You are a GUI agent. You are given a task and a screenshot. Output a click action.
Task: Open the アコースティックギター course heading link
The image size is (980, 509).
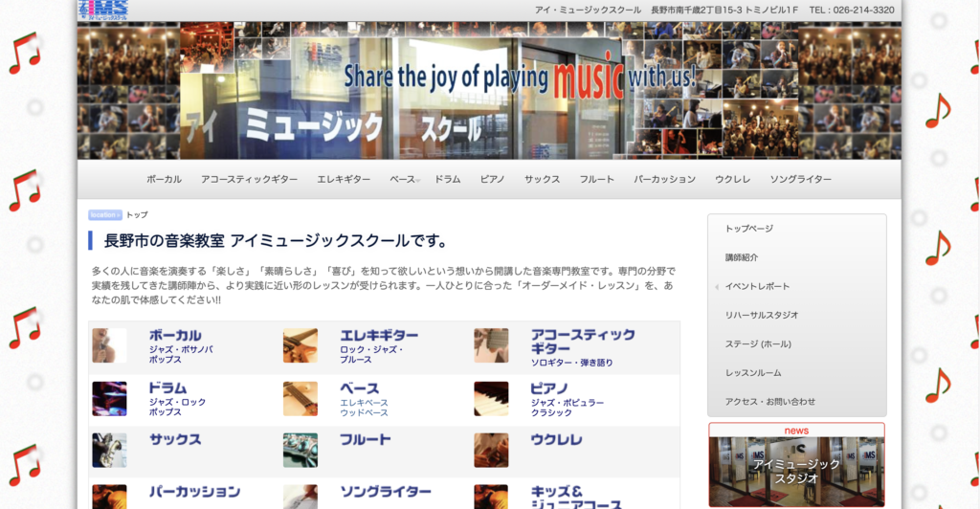tap(583, 342)
